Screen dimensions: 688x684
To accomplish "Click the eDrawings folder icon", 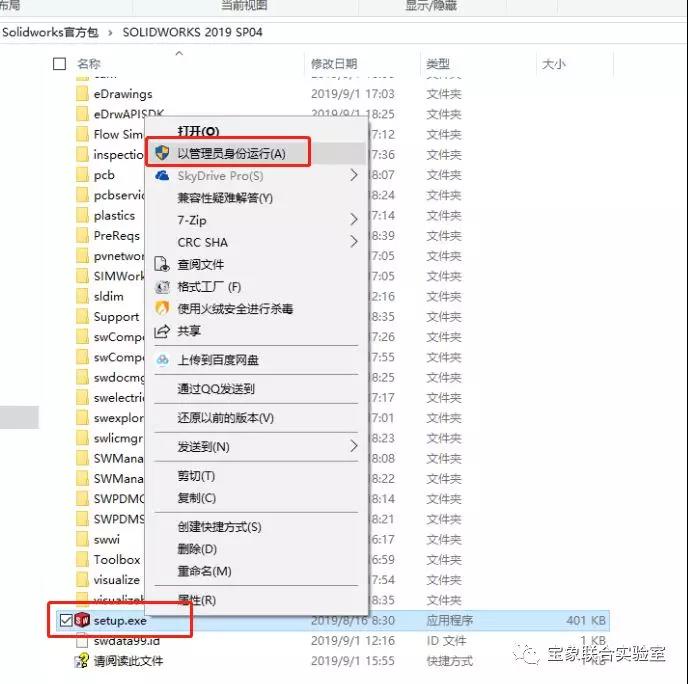I will (82, 93).
